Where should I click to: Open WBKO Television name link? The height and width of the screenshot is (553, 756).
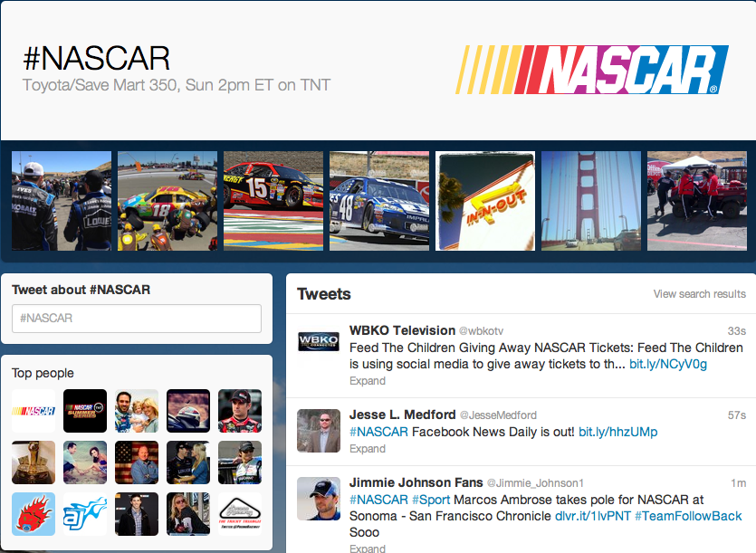(x=402, y=330)
